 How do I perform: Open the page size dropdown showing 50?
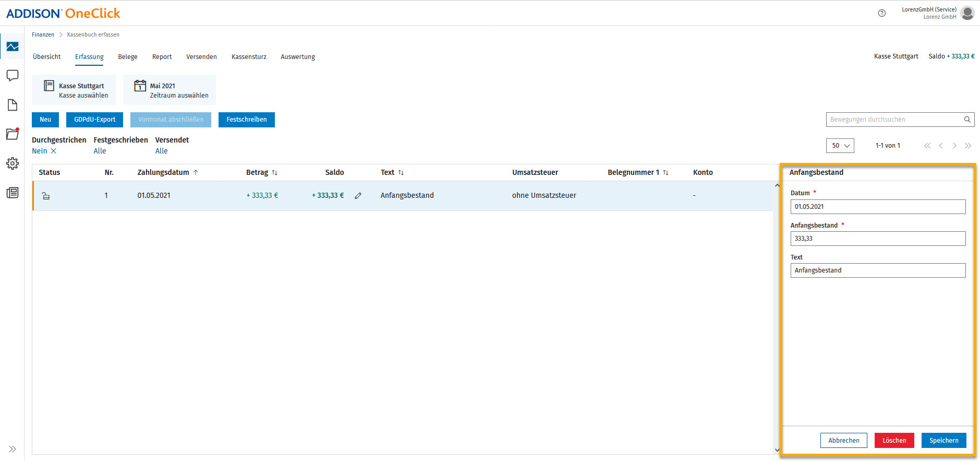click(840, 146)
